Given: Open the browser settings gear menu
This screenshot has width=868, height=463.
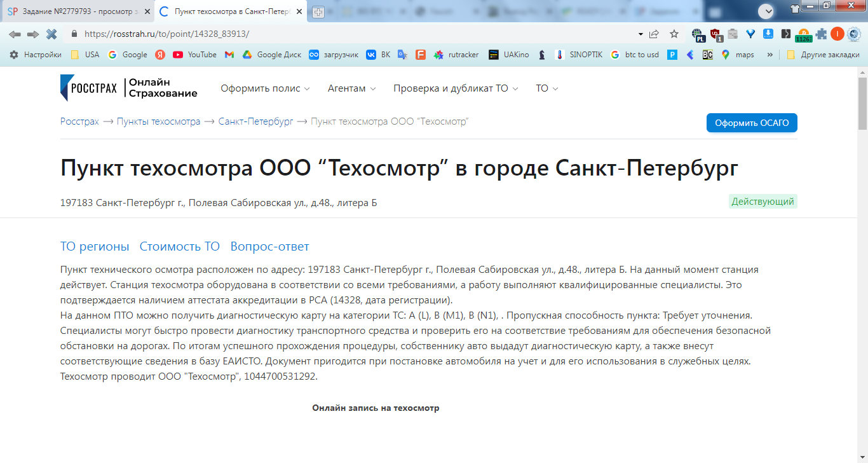Looking at the screenshot, I should tap(853, 34).
